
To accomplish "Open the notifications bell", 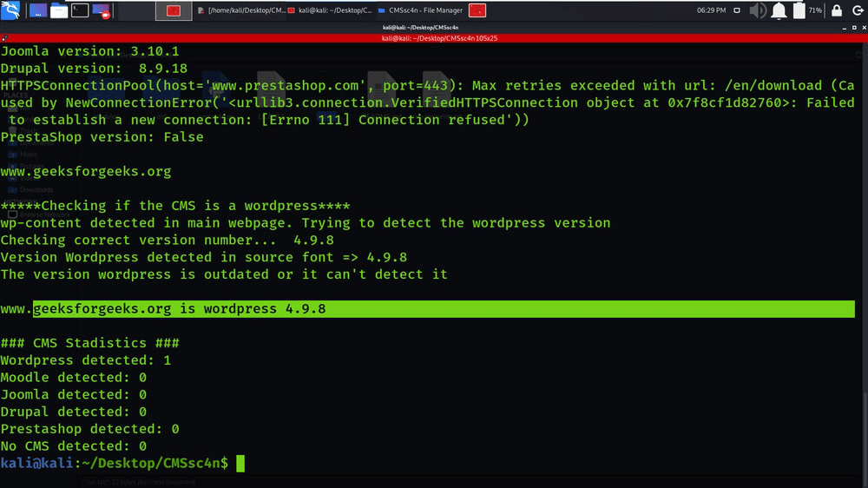I will [779, 10].
